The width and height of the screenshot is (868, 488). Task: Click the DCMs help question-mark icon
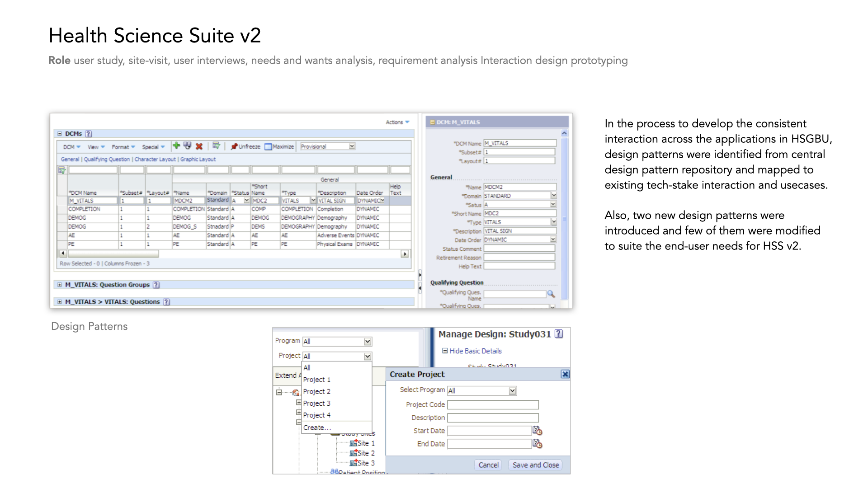click(x=89, y=134)
